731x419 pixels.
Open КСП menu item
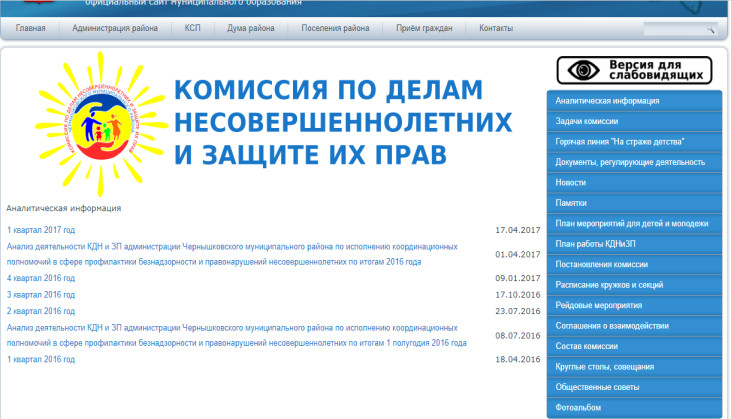[192, 28]
